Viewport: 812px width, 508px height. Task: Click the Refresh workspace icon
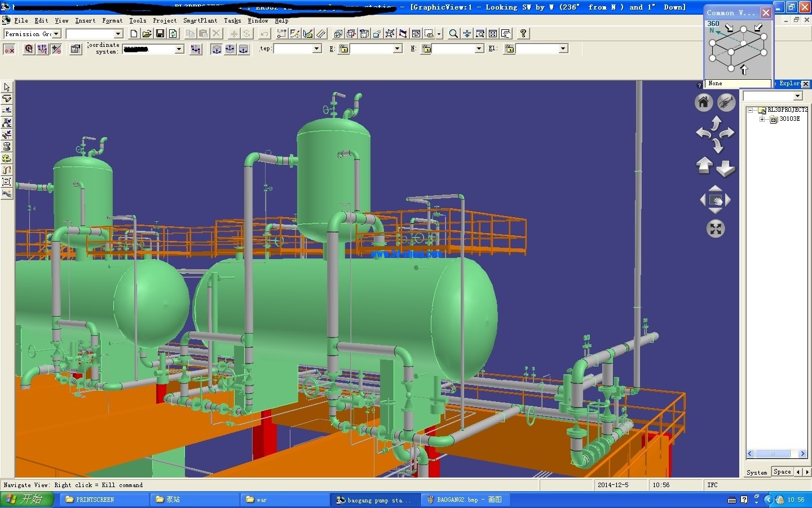pyautogui.click(x=173, y=34)
